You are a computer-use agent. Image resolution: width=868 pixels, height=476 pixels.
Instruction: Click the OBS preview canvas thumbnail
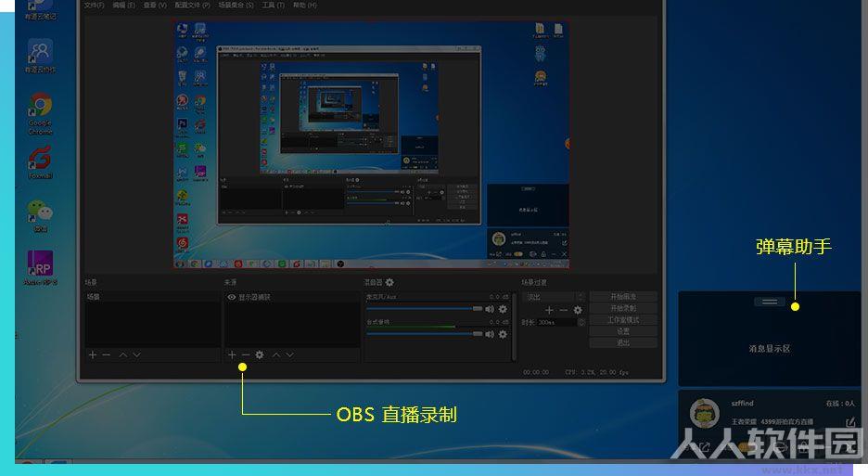click(371, 145)
